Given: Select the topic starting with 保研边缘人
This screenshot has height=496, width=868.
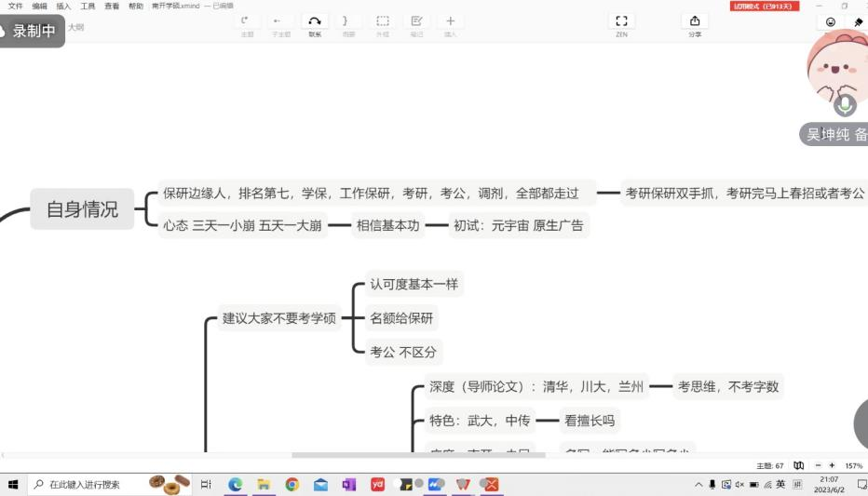Looking at the screenshot, I should click(x=377, y=193).
